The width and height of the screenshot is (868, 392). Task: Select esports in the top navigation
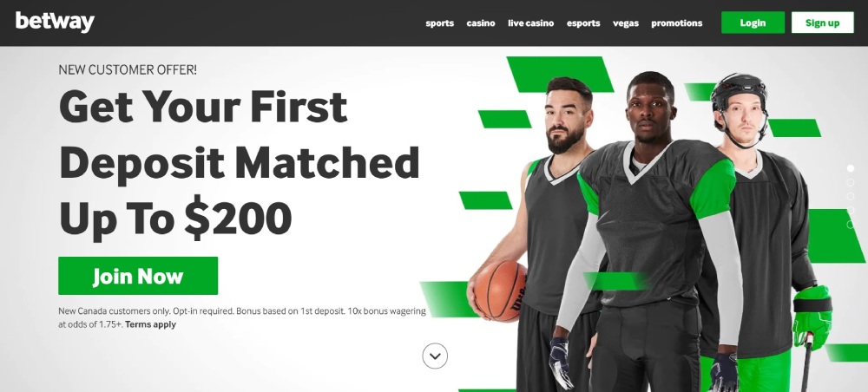[583, 23]
